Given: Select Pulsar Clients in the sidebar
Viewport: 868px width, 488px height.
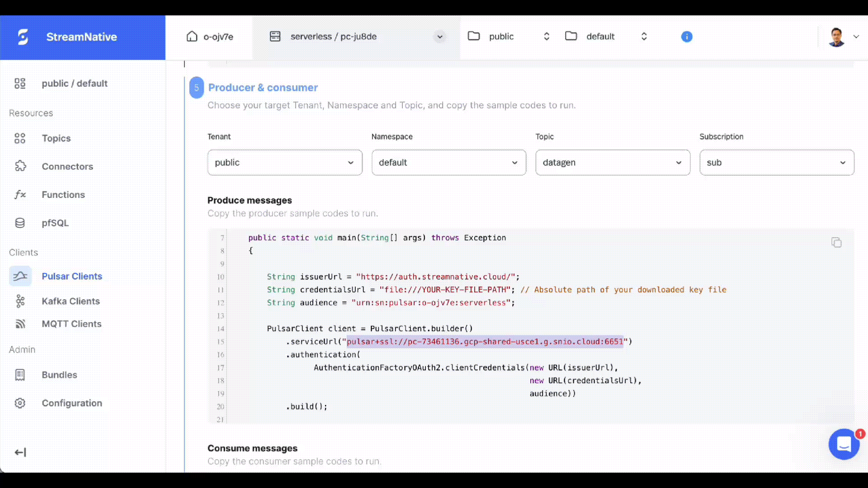Looking at the screenshot, I should click(72, 276).
